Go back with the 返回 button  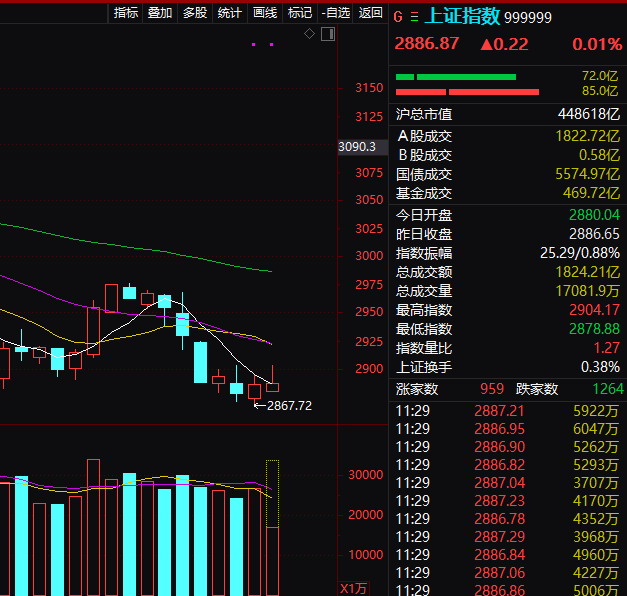pyautogui.click(x=370, y=13)
